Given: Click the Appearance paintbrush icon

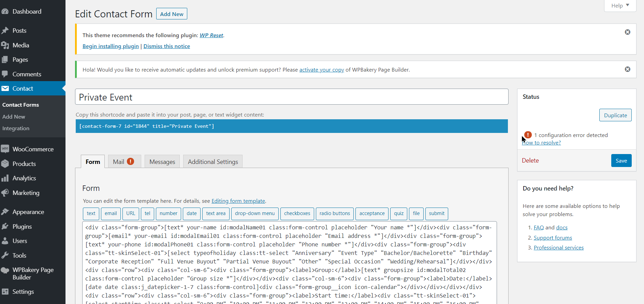Looking at the screenshot, I should point(5,212).
